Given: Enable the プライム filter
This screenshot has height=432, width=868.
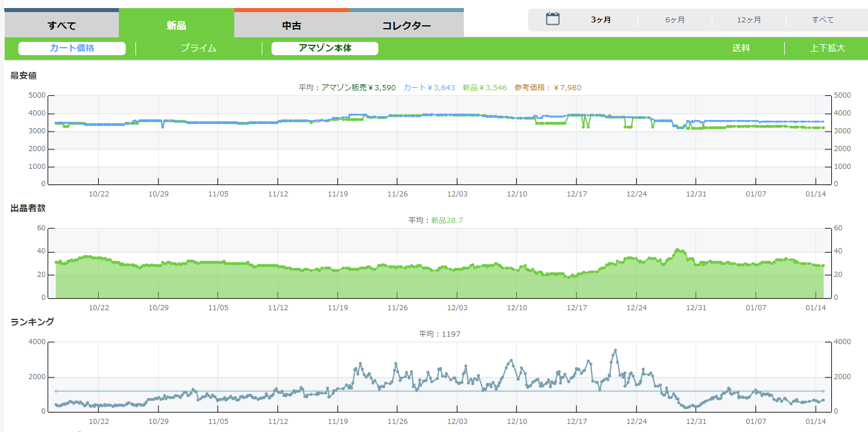Looking at the screenshot, I should [199, 48].
